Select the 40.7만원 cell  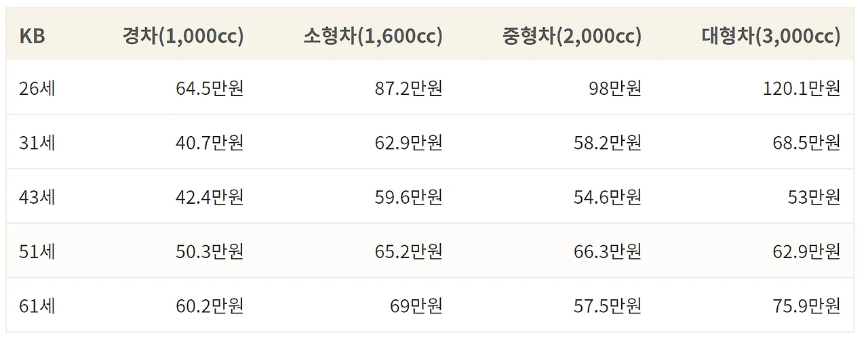pos(210,142)
